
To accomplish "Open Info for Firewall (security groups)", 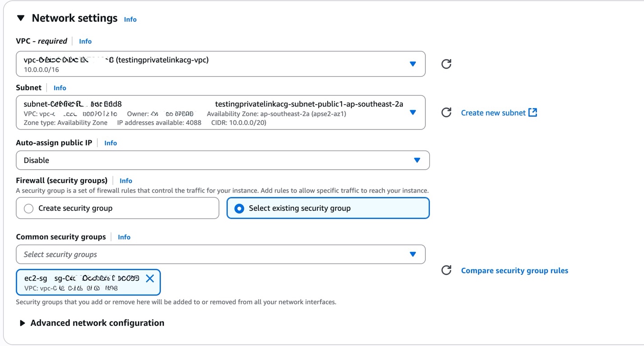I will pos(126,181).
